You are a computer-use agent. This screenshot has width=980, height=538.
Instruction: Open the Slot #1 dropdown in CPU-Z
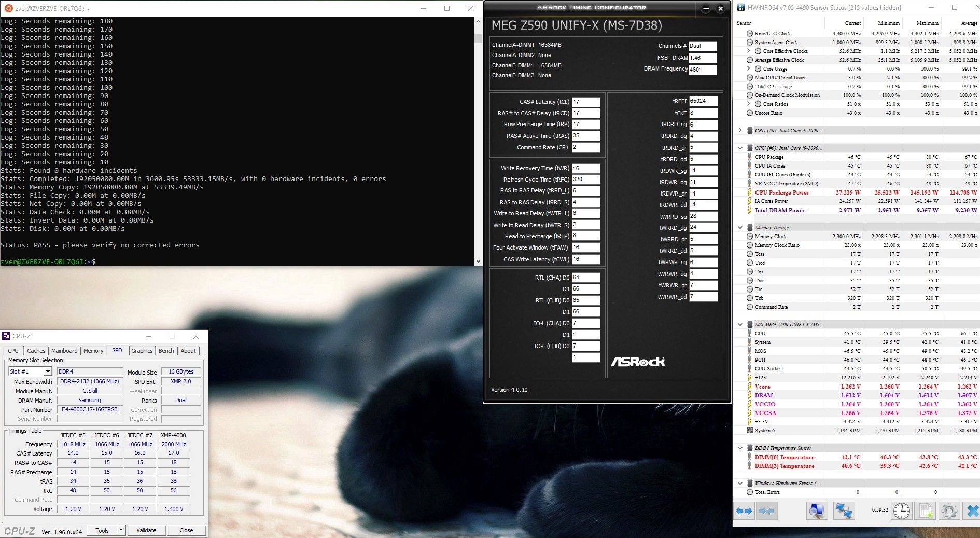point(47,371)
